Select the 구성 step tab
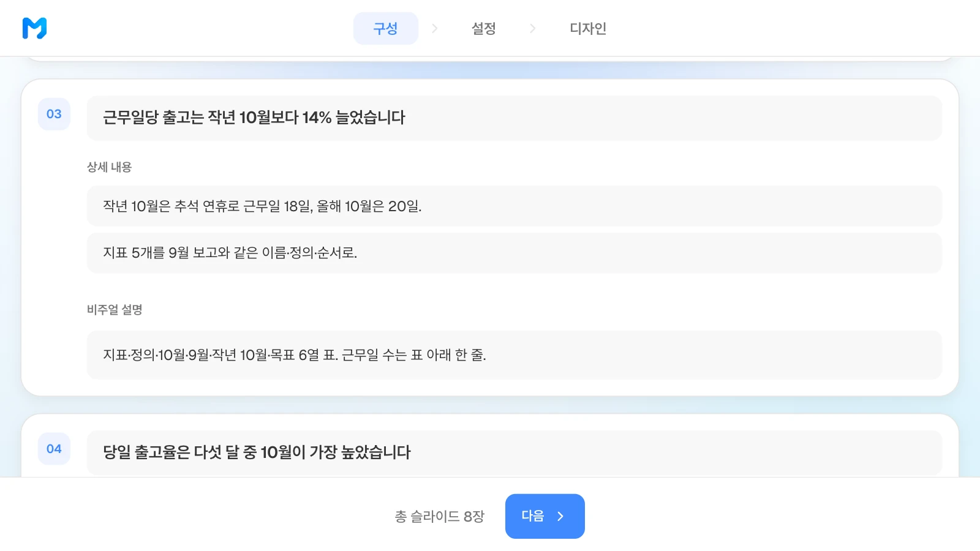Image resolution: width=980 pixels, height=551 pixels. 386,28
